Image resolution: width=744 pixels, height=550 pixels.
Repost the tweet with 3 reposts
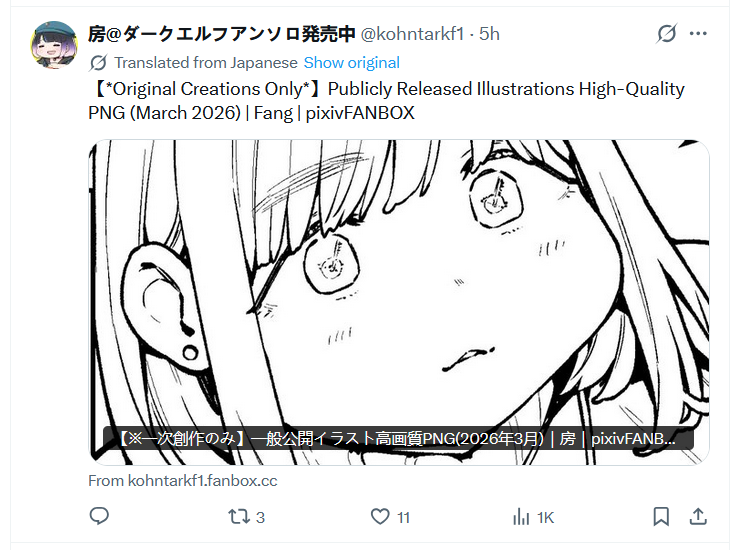239,516
